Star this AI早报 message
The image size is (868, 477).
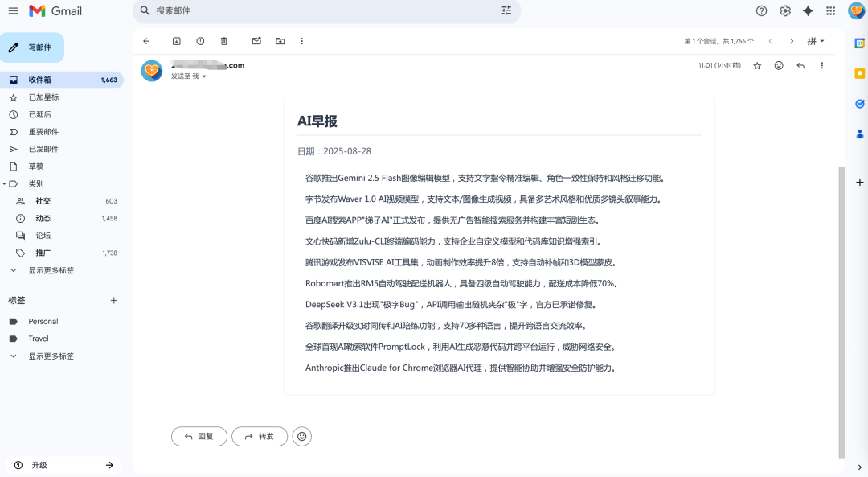[x=757, y=65]
